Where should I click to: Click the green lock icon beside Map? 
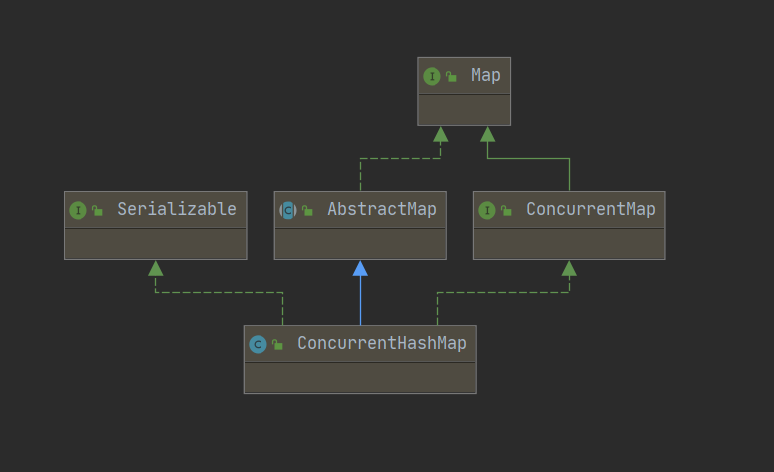coord(451,76)
